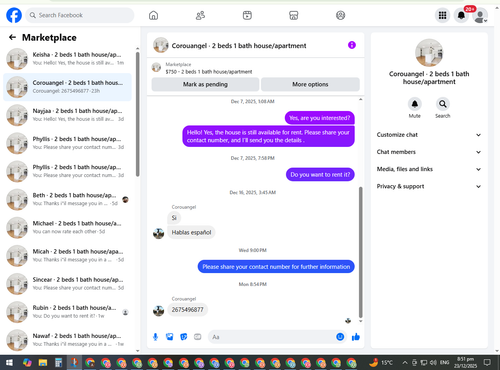The height and width of the screenshot is (370, 500).
Task: Open the Marketplace icon in top navigation
Action: pyautogui.click(x=294, y=15)
